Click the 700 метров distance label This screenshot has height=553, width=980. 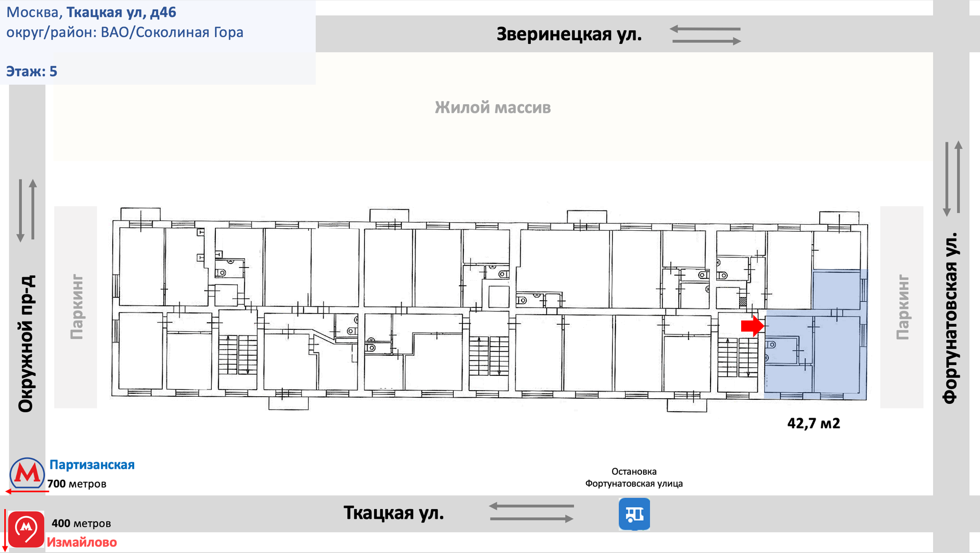(77, 484)
